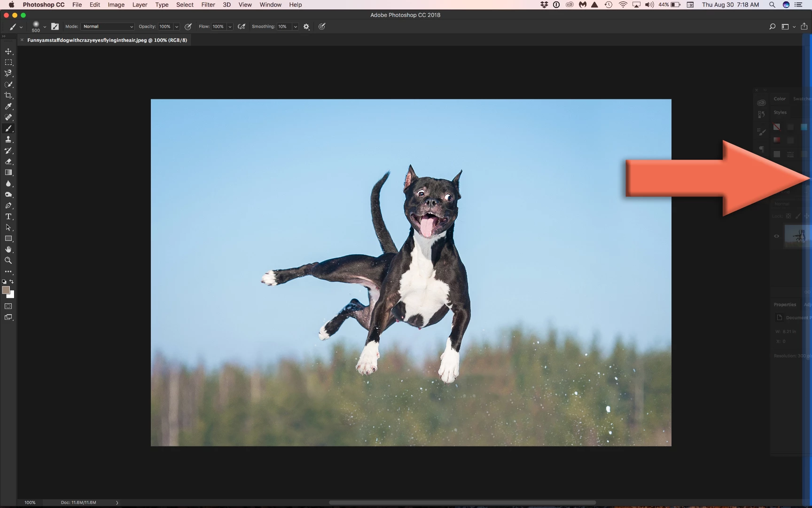Open the Apple menu
This screenshot has height=508, width=812.
11,5
